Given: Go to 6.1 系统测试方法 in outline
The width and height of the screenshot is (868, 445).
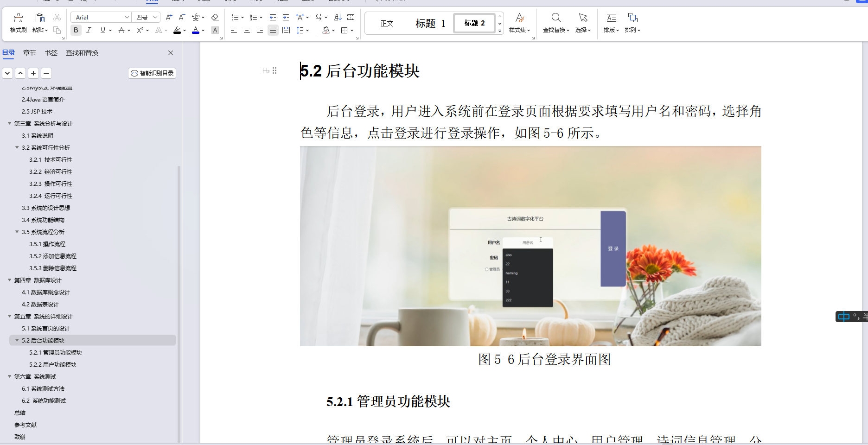Looking at the screenshot, I should pyautogui.click(x=43, y=388).
